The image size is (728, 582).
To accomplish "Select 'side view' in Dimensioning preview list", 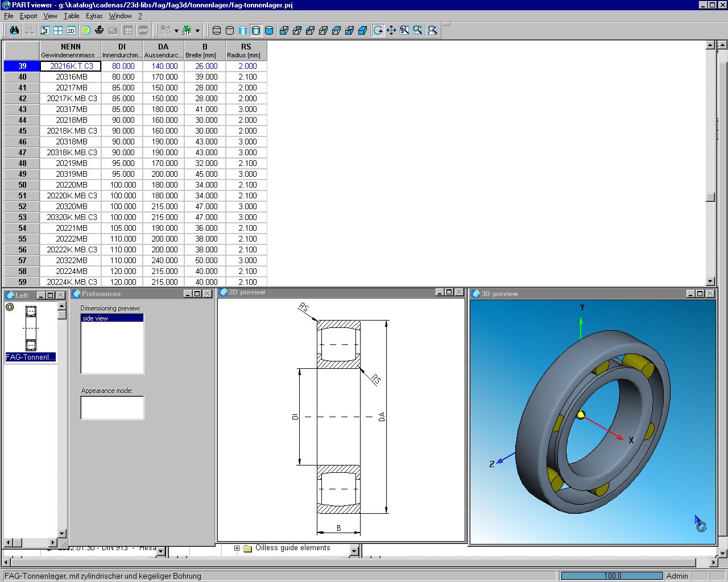I will [x=112, y=318].
